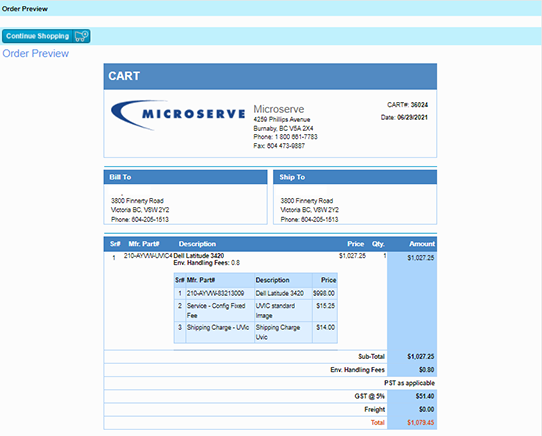
Task: Click the PST as applicable note
Action: pos(409,383)
